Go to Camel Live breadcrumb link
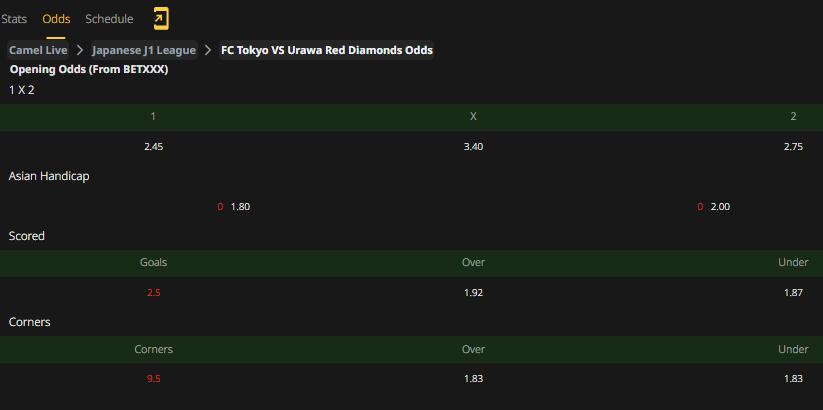The height and width of the screenshot is (410, 823). tap(38, 50)
